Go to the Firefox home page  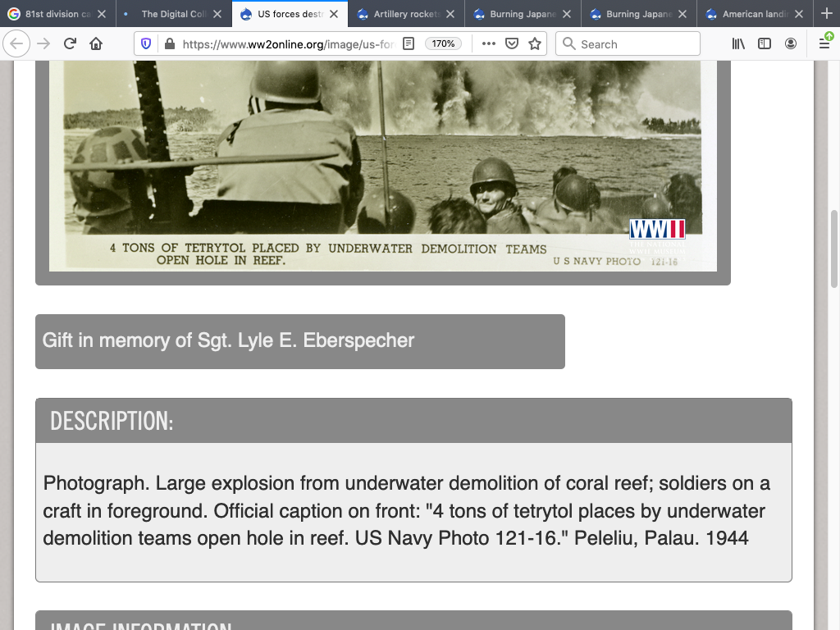point(96,44)
